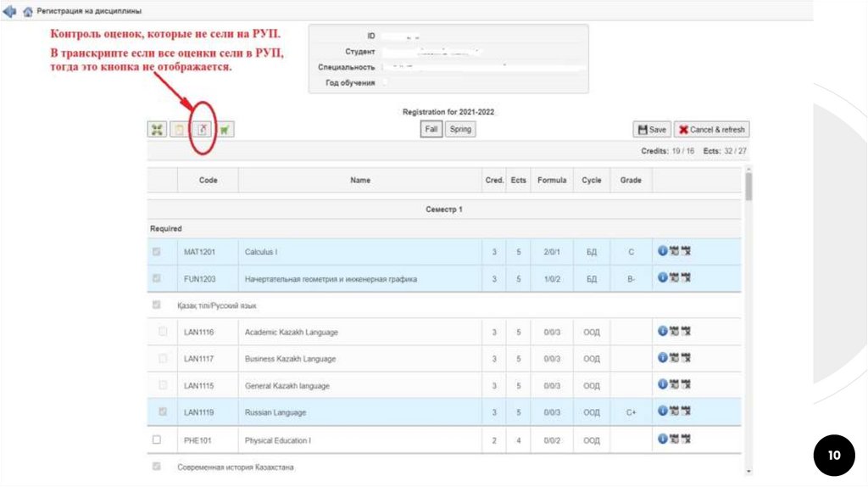This screenshot has width=868, height=487.
Task: Click first calendar icon in Academic Kazakh Language row
Action: (x=674, y=332)
